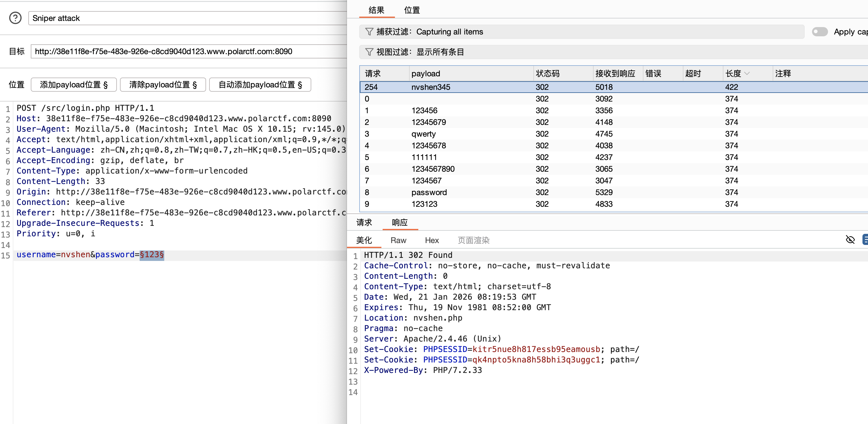The image size is (868, 424).
Task: Click the 清除payload位置 § button
Action: tap(163, 85)
